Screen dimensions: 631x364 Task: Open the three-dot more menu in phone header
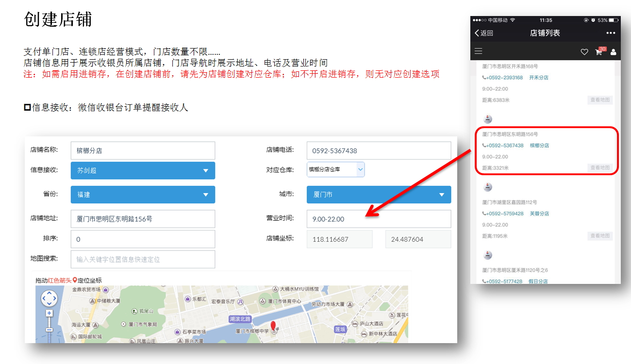[611, 33]
